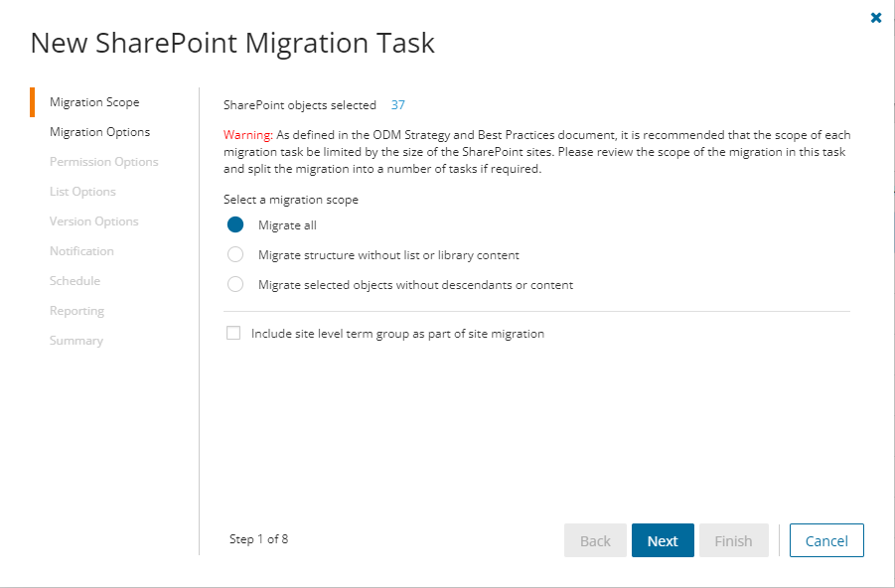The height and width of the screenshot is (588, 895).
Task: Select the Migrate all option
Action: pyautogui.click(x=235, y=224)
